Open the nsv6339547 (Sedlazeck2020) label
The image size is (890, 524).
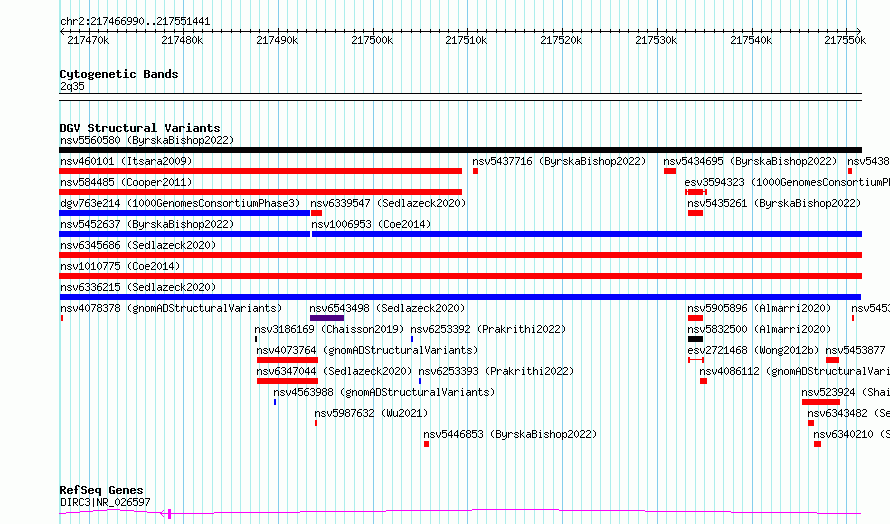tap(388, 203)
